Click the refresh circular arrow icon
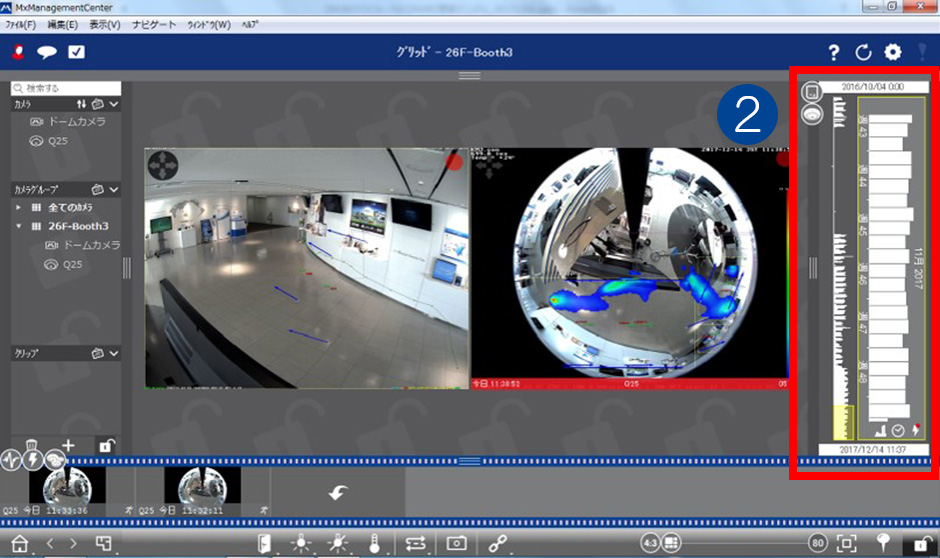 (863, 53)
